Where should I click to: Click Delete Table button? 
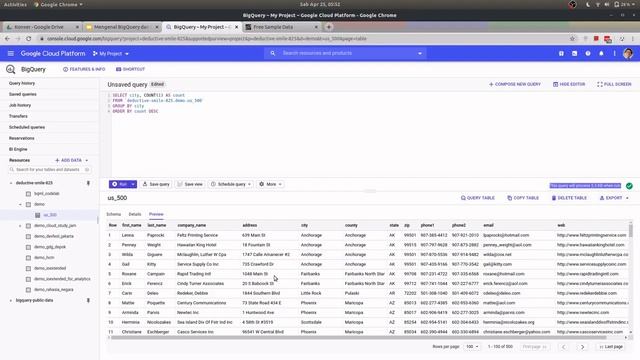(569, 198)
